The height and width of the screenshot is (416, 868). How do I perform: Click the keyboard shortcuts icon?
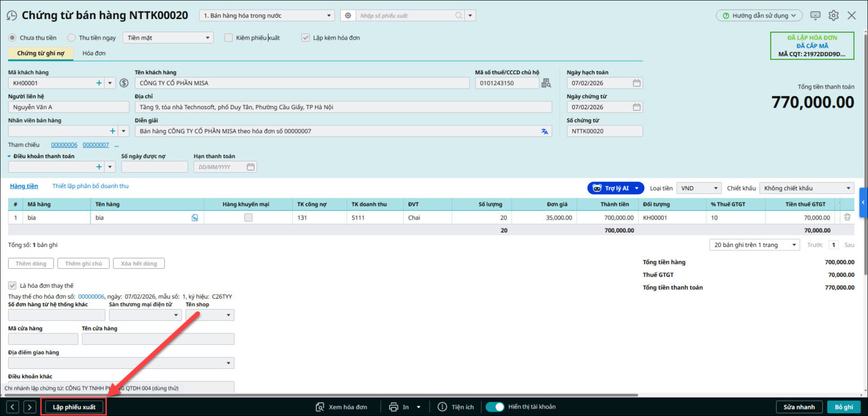(815, 16)
